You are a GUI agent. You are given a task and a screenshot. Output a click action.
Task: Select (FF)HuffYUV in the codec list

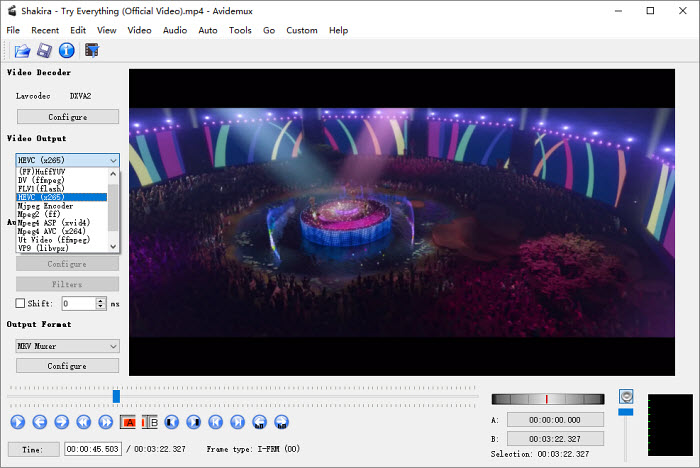[x=62, y=171]
